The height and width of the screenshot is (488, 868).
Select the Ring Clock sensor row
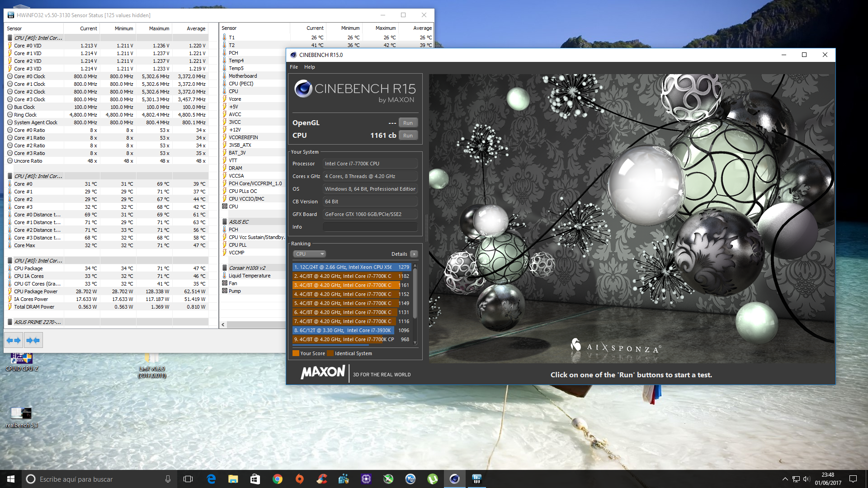click(x=107, y=115)
